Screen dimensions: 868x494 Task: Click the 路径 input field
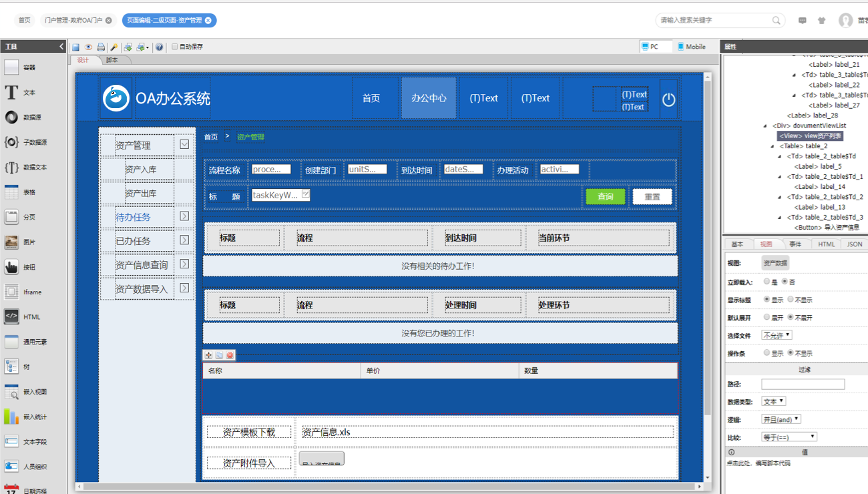coord(803,385)
